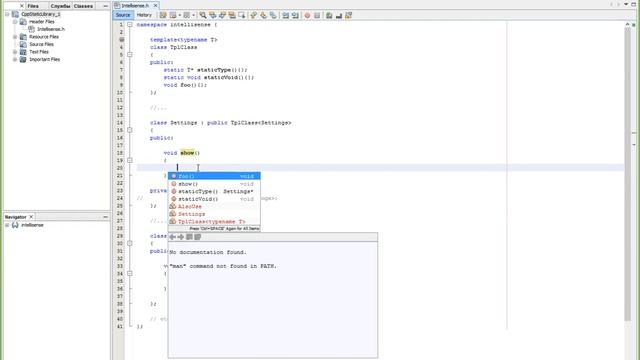This screenshot has height=360, width=640.
Task: Close the Navigator panel
Action: [x=31, y=217]
